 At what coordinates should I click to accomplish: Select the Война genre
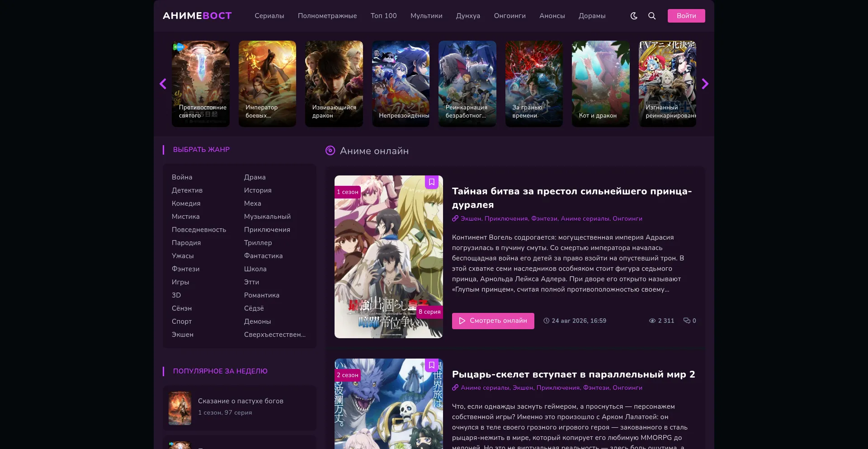(x=182, y=177)
